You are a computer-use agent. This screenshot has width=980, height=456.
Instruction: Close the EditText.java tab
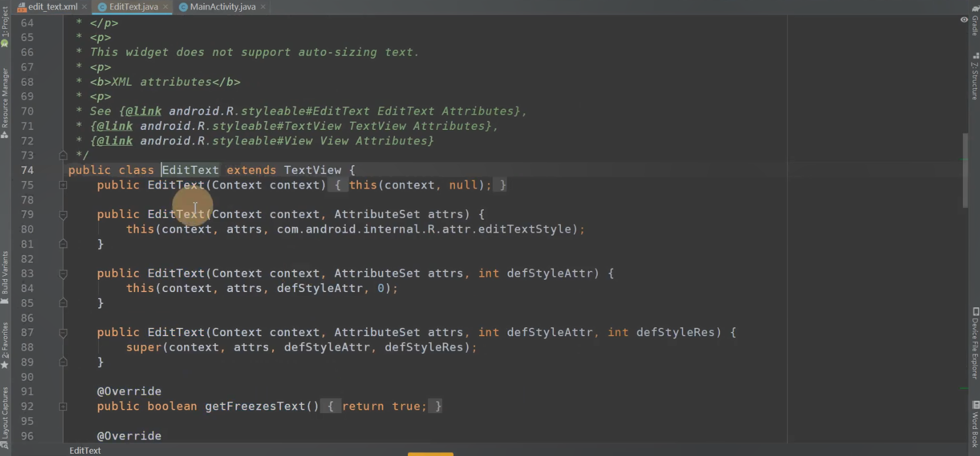166,6
